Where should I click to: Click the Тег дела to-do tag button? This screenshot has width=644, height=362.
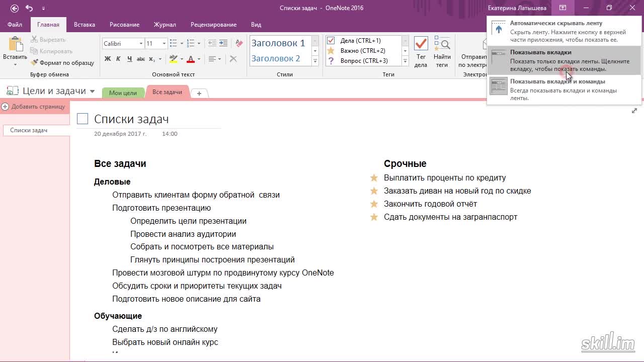pos(421,51)
